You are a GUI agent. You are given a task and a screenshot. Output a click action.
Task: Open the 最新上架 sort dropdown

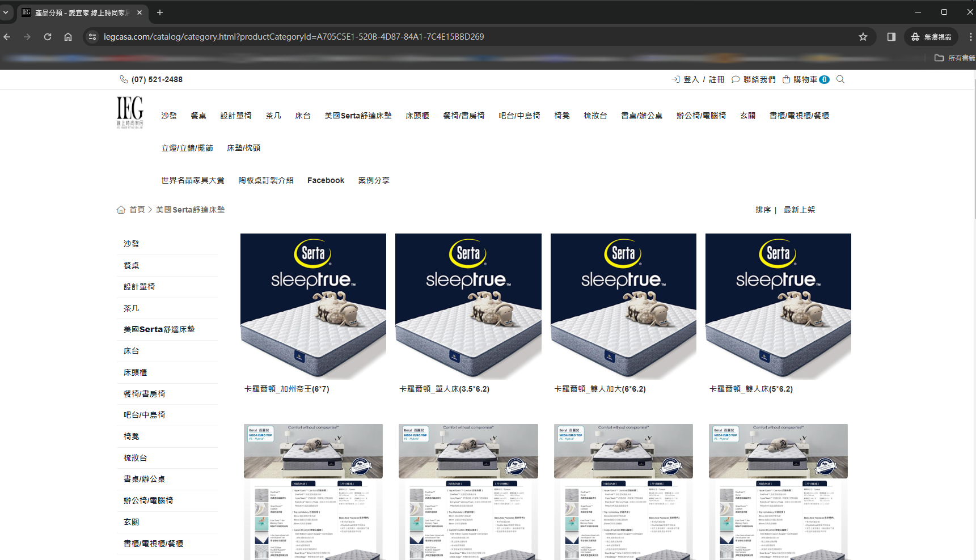click(x=799, y=210)
